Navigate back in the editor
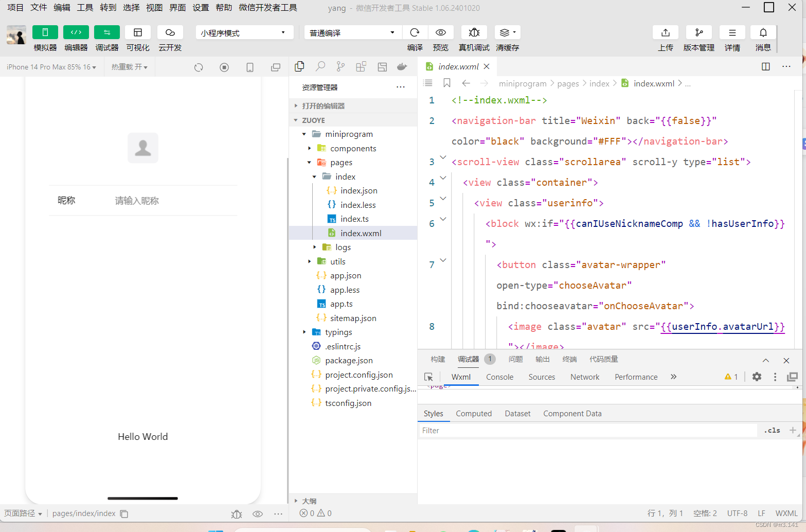 point(466,83)
